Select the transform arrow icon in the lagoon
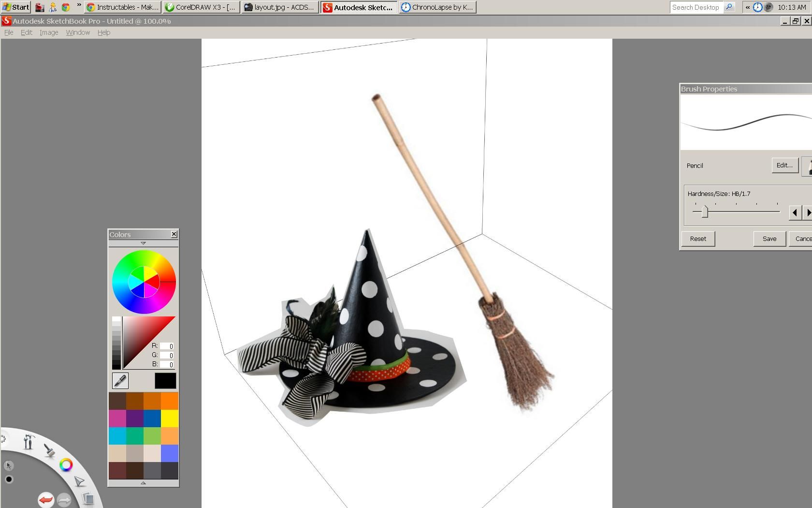812x508 pixels. [x=79, y=481]
